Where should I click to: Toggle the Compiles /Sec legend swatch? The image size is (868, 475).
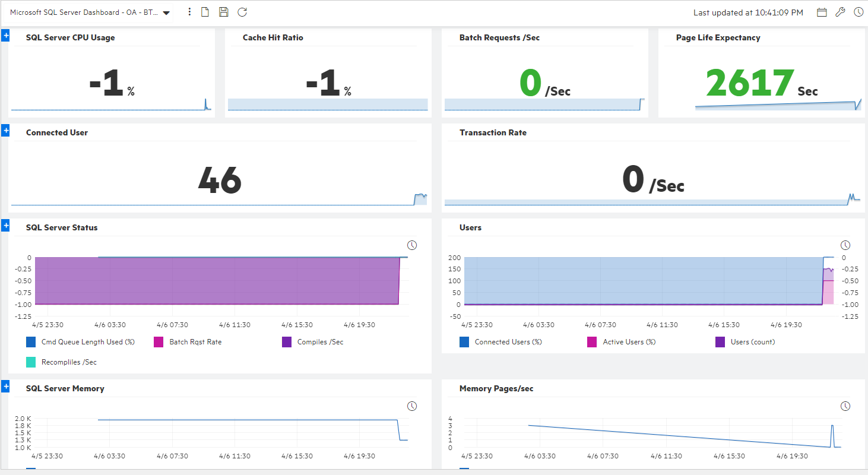287,342
